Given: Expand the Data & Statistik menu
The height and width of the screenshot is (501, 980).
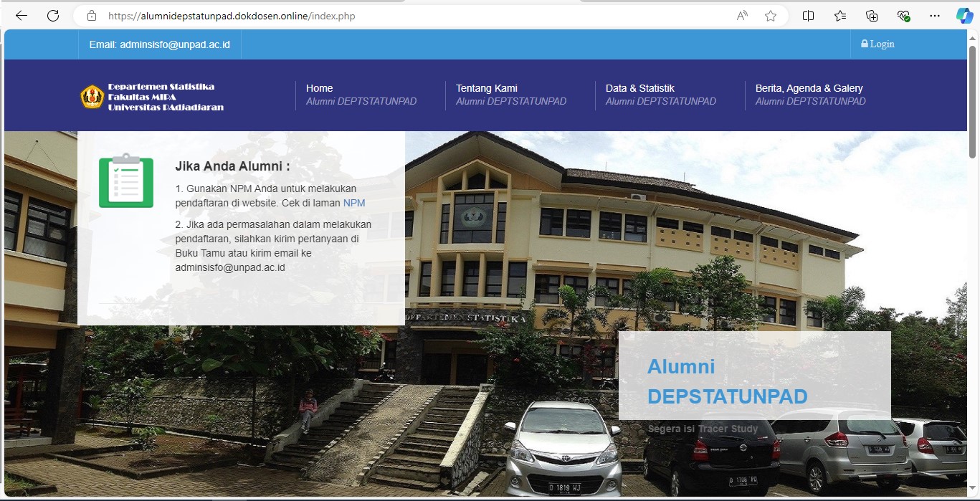Looking at the screenshot, I should [x=639, y=88].
